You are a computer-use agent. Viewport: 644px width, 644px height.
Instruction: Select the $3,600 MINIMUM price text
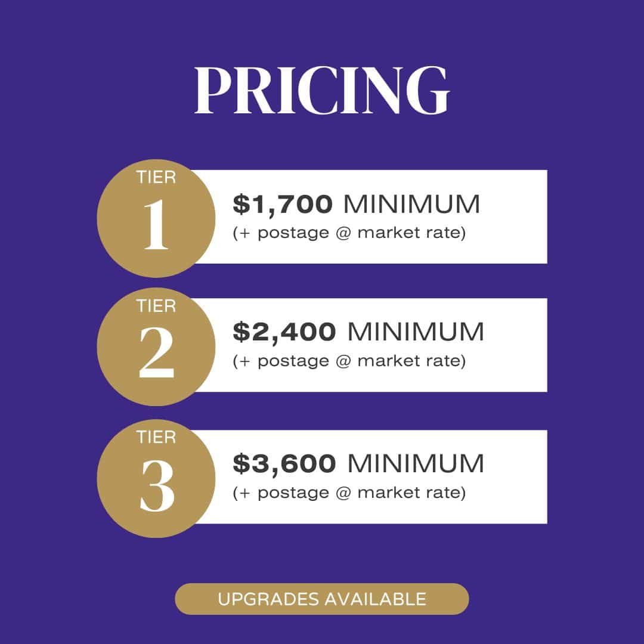[x=358, y=464]
